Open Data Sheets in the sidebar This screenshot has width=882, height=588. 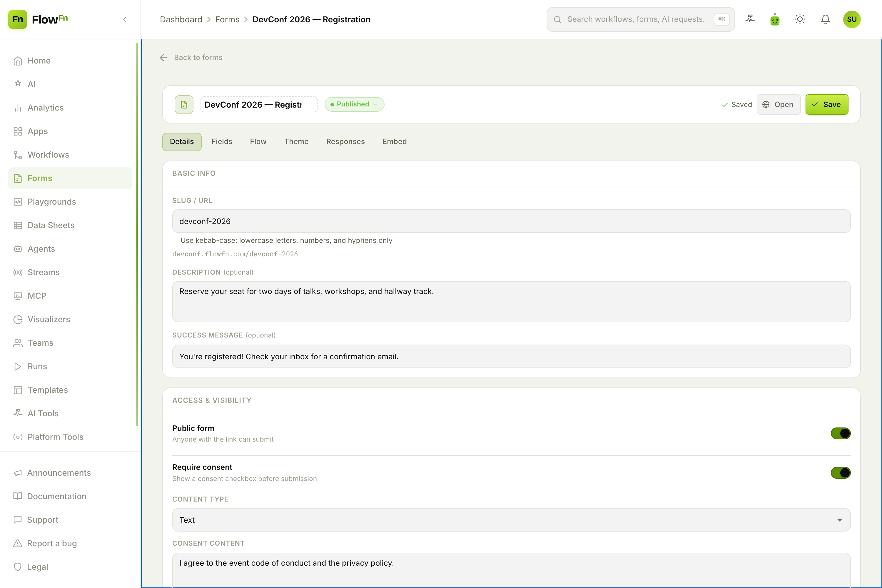pos(70,225)
